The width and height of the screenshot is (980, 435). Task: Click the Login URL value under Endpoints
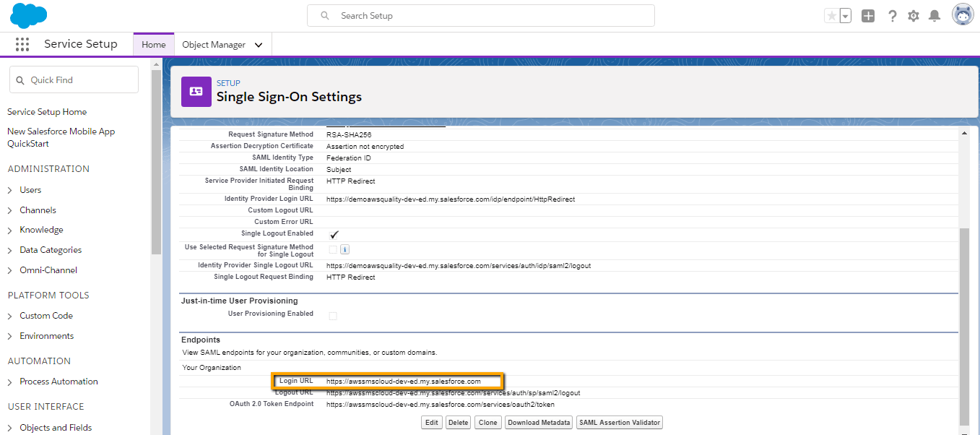(404, 382)
